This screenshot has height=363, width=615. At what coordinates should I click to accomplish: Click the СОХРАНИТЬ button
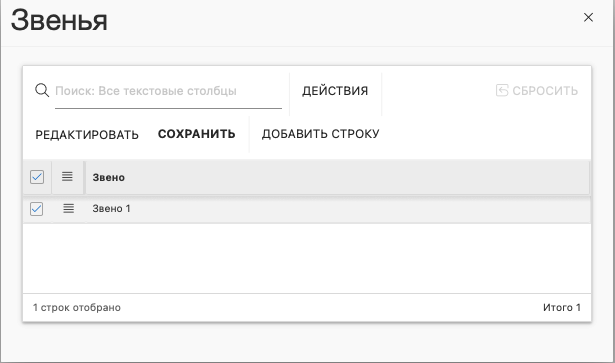[x=197, y=134]
